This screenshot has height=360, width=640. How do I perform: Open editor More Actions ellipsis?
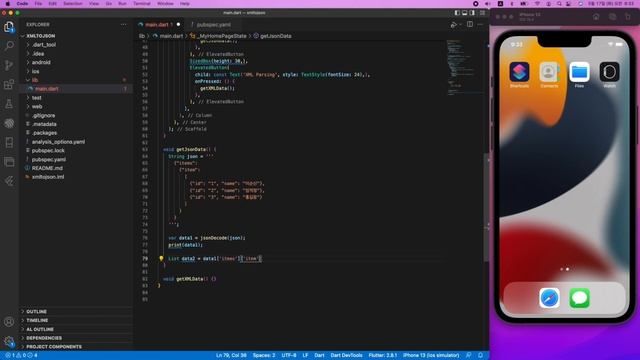click(480, 24)
